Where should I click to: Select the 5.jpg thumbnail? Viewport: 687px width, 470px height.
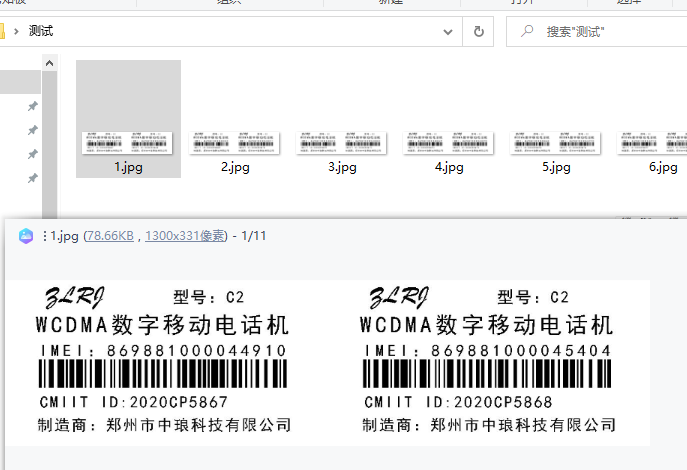[556, 144]
